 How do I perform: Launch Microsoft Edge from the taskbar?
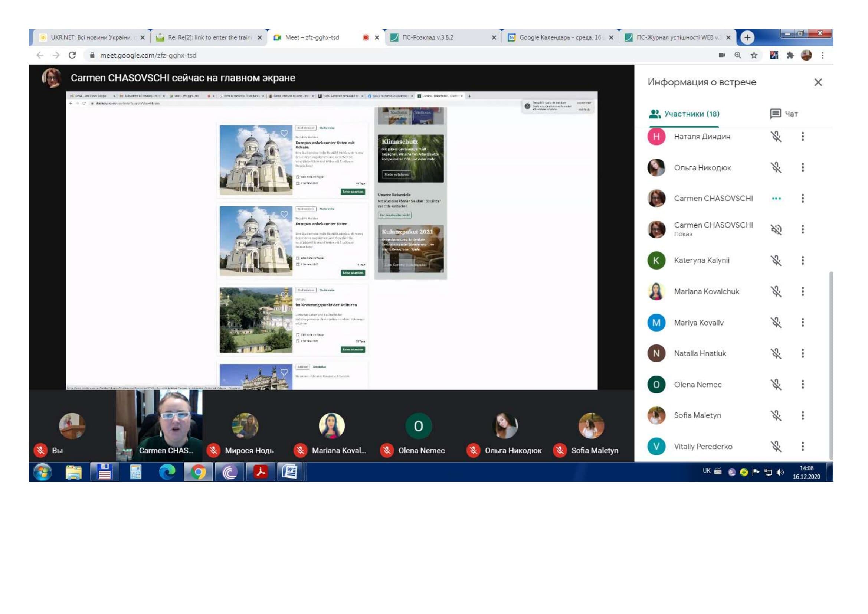(167, 472)
